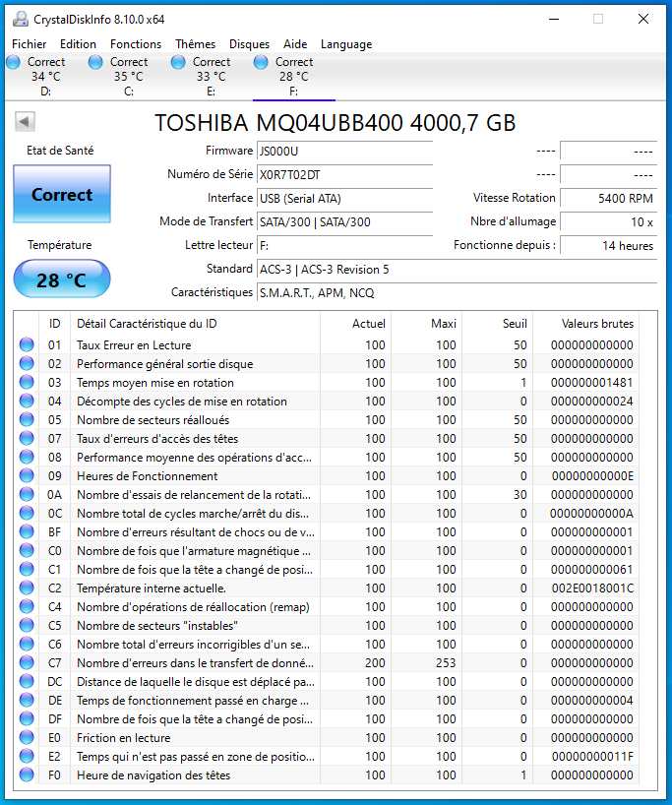Click the Valeurs brutes column header
The image size is (672, 805).
tap(586, 324)
